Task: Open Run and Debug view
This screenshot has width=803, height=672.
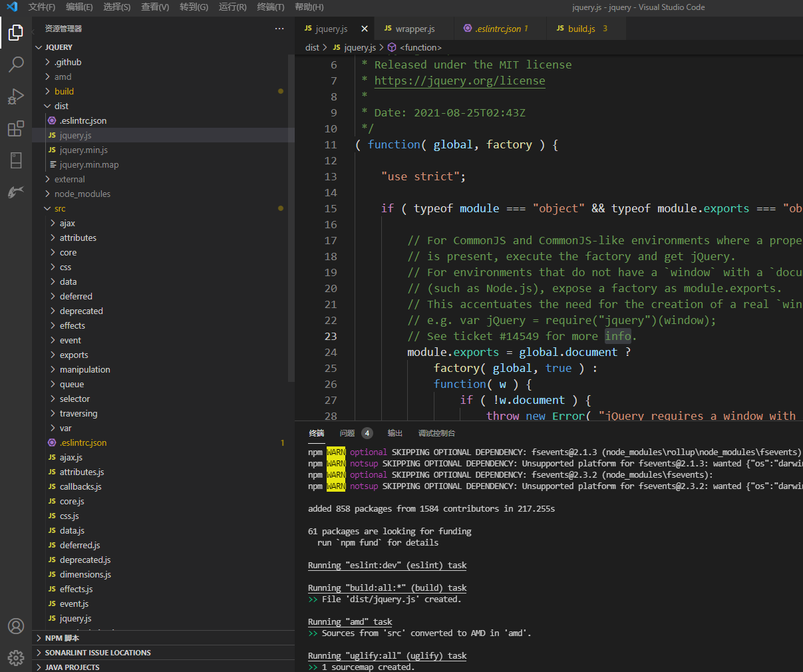Action: [x=16, y=96]
